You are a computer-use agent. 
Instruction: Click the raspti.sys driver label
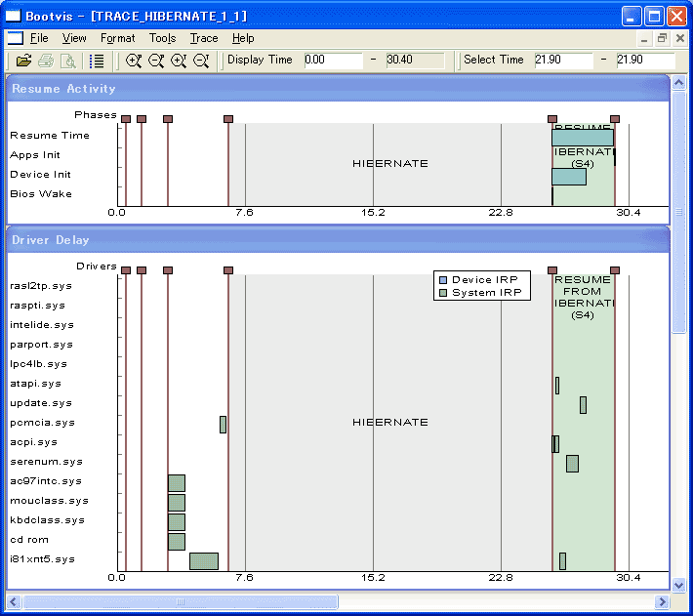tap(37, 306)
